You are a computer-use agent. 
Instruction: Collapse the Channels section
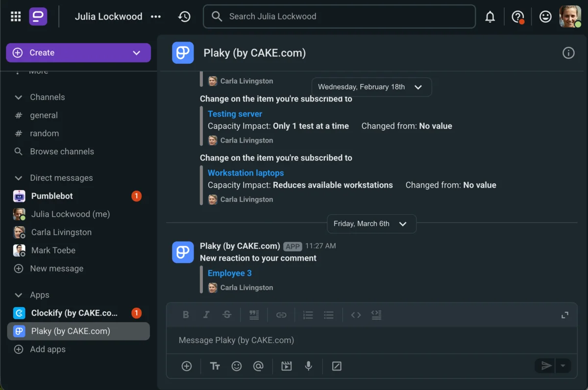[x=19, y=97]
